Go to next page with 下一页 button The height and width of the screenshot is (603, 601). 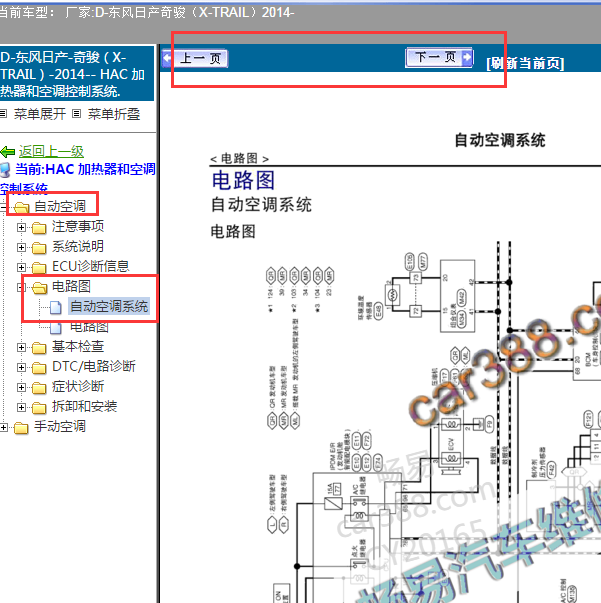[x=439, y=57]
